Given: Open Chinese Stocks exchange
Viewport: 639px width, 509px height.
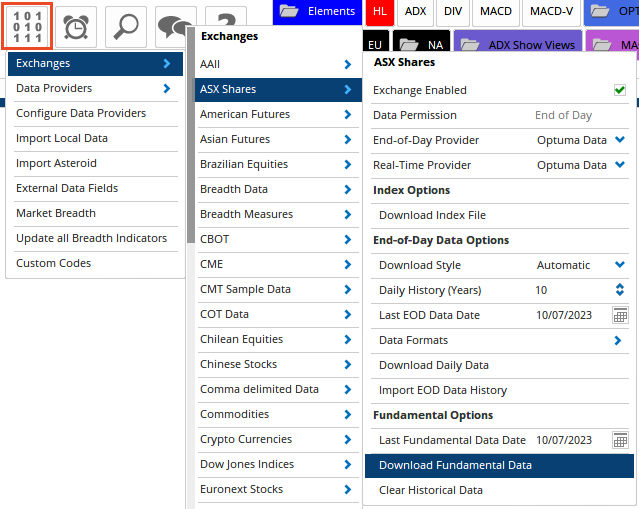Looking at the screenshot, I should point(278,364).
